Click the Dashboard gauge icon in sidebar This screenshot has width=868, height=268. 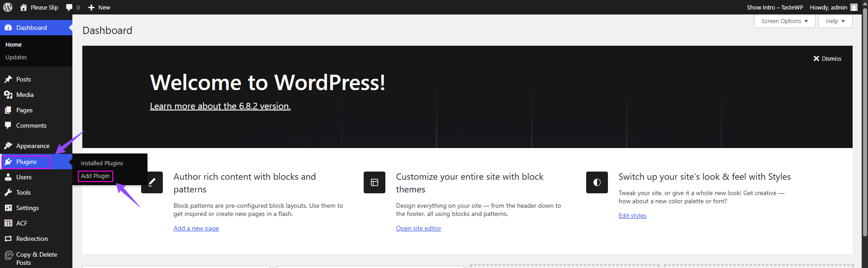coord(8,28)
